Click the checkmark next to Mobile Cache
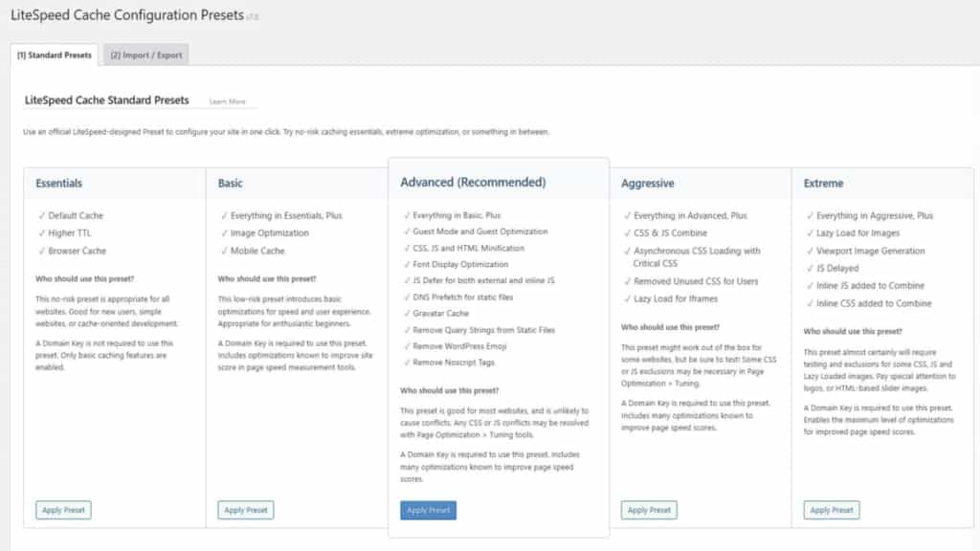The image size is (980, 551). [x=222, y=250]
